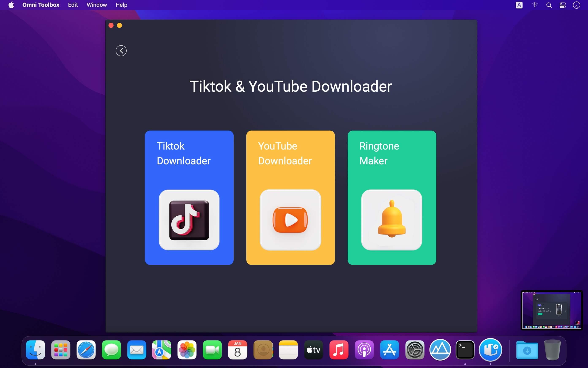This screenshot has height=368, width=588.
Task: Open the Edit menu
Action: (x=72, y=5)
